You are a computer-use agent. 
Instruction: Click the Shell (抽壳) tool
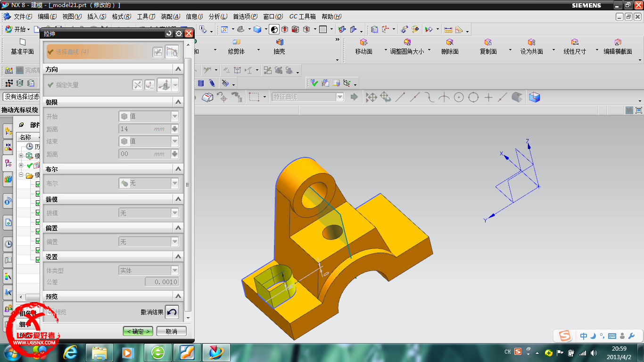tap(279, 47)
